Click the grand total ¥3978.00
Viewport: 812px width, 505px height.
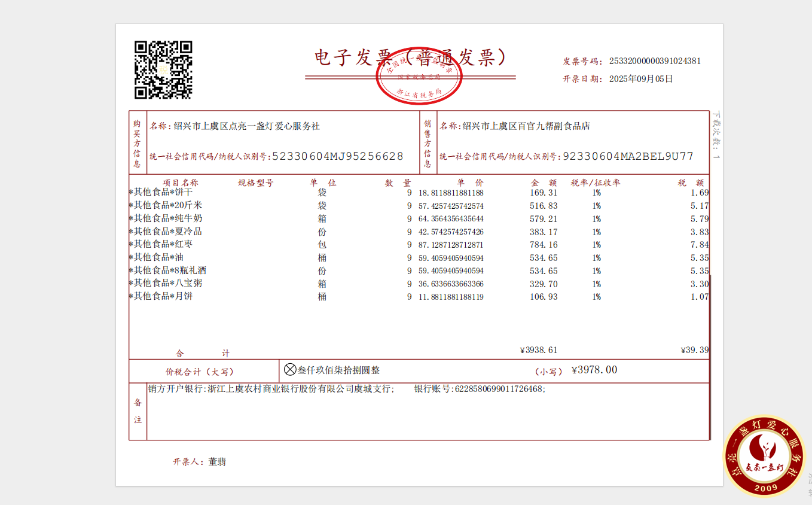click(x=594, y=370)
